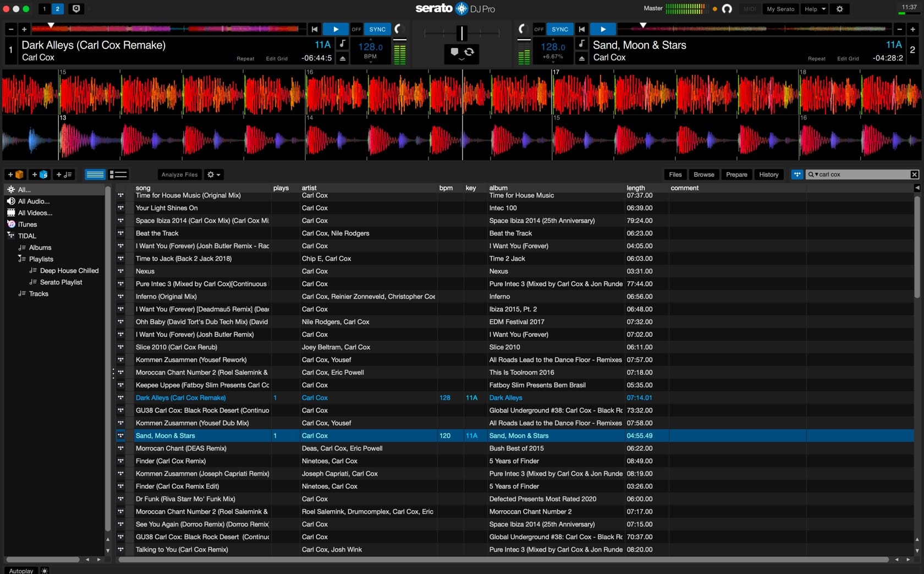The height and width of the screenshot is (574, 924).
Task: Clear the carl cox search with X
Action: 914,174
